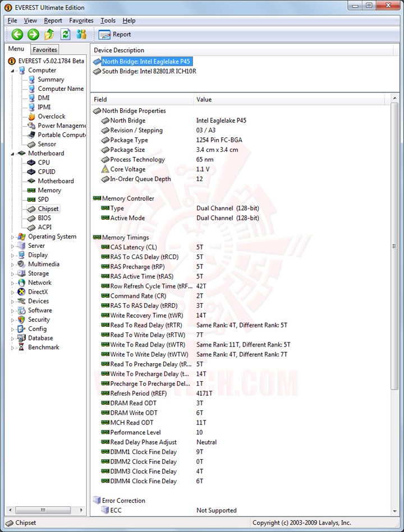
Task: Click the Devices icon in tree
Action: pos(22,301)
